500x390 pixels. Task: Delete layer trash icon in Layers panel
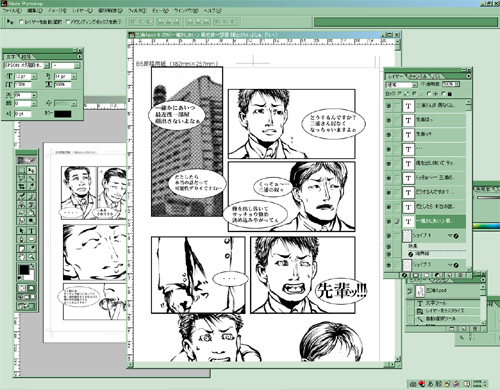(460, 275)
